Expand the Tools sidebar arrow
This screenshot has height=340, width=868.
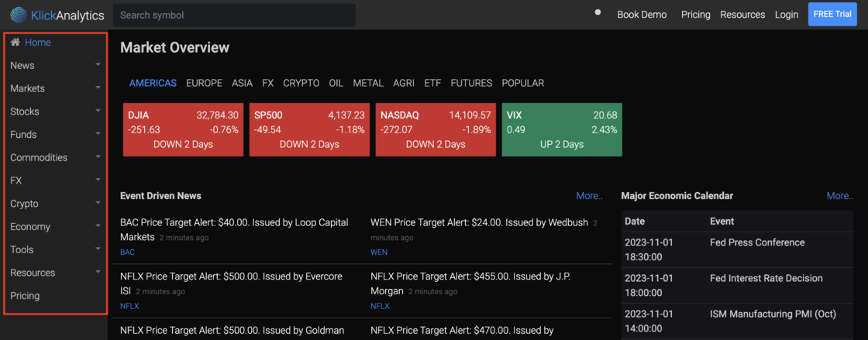98,249
